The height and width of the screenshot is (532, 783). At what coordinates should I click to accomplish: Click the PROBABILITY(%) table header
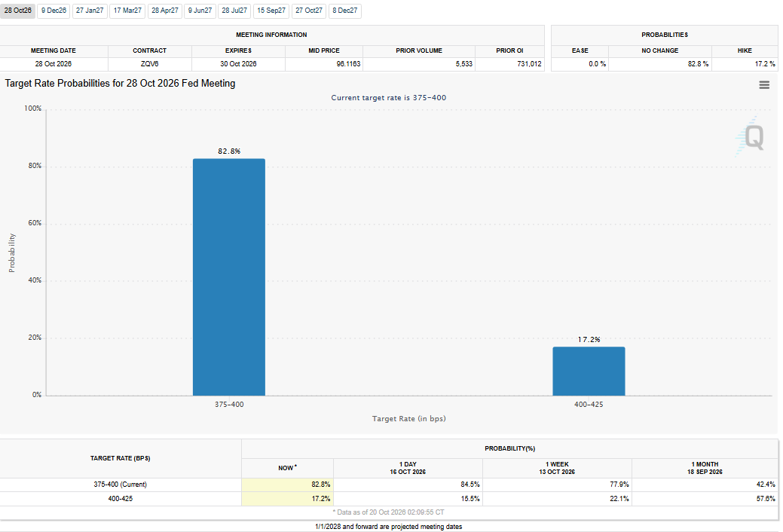[510, 448]
